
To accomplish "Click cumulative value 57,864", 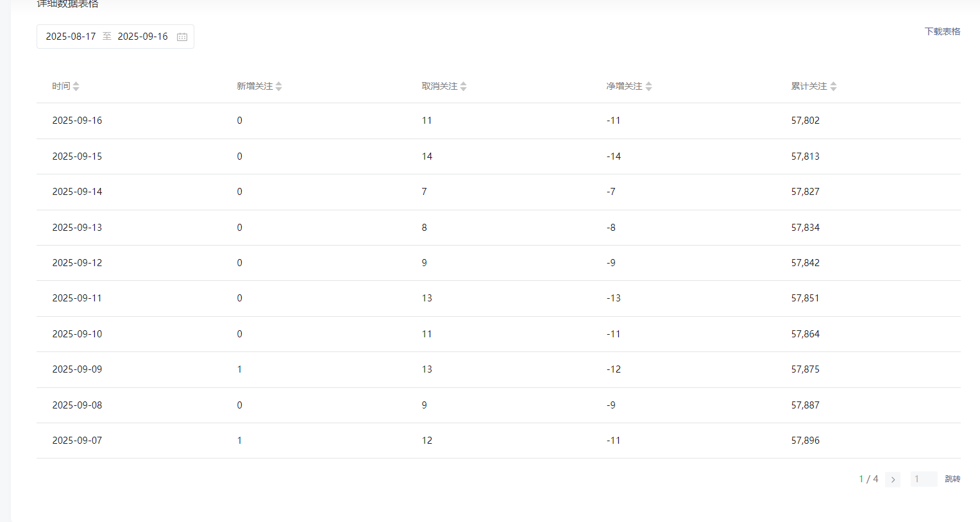I will pyautogui.click(x=806, y=334).
